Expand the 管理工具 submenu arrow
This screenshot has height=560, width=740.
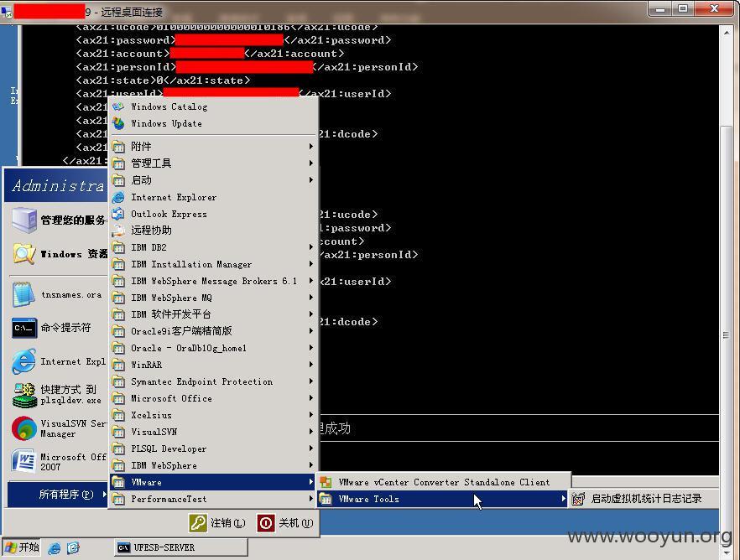pos(311,163)
